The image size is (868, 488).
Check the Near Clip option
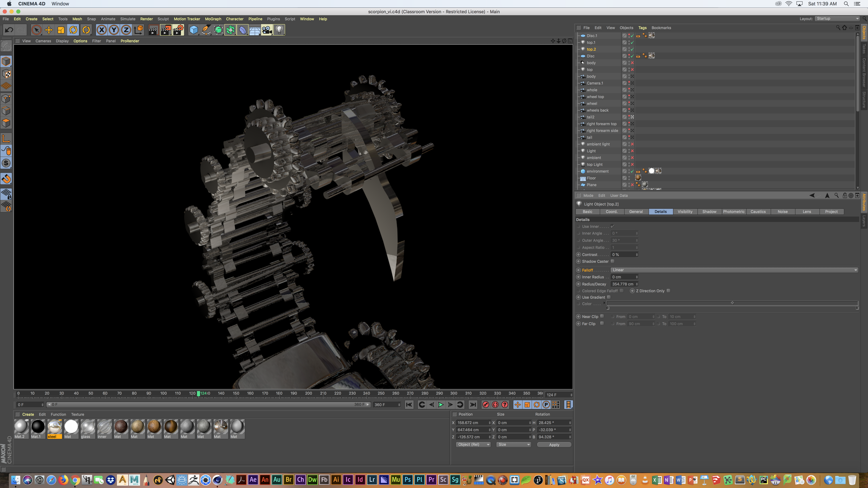pyautogui.click(x=602, y=316)
